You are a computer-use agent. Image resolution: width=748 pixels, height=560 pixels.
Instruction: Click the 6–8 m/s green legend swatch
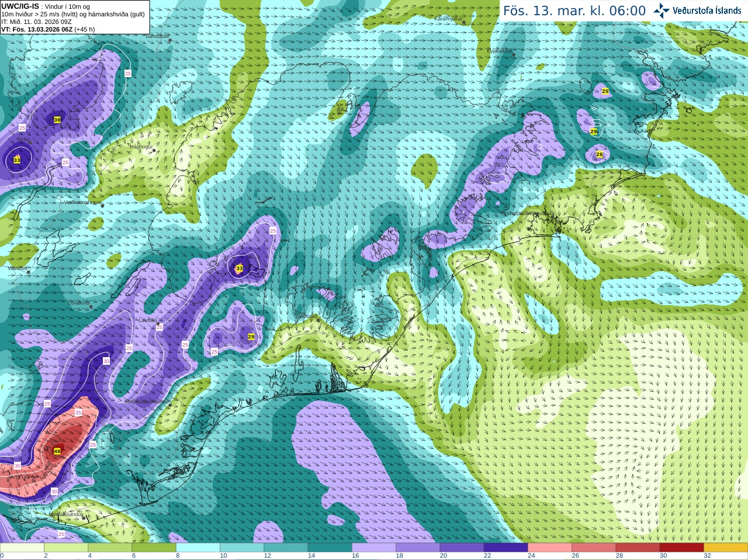coord(154,548)
